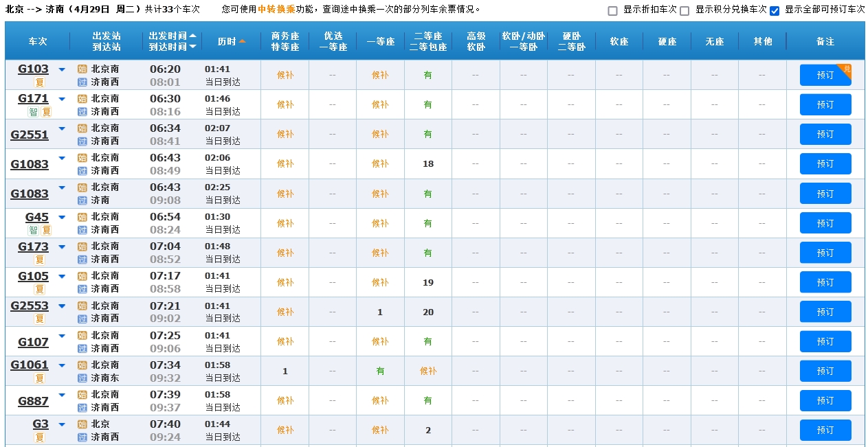Viewport: 868px width, 447px height.
Task: Click the 始 origin icon in G107 row
Action: pyautogui.click(x=82, y=336)
